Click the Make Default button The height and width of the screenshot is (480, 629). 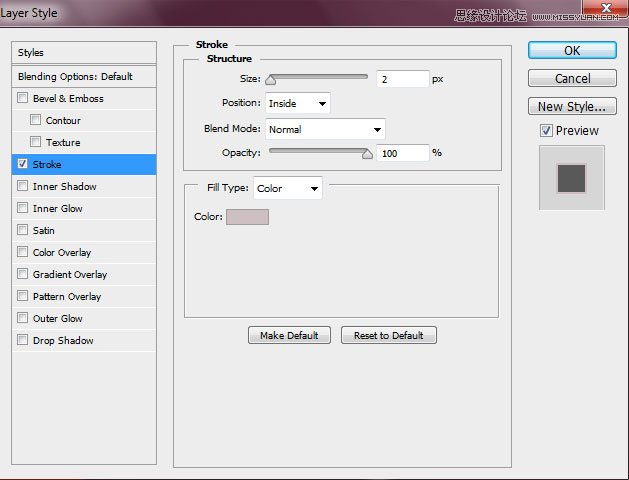tap(289, 335)
